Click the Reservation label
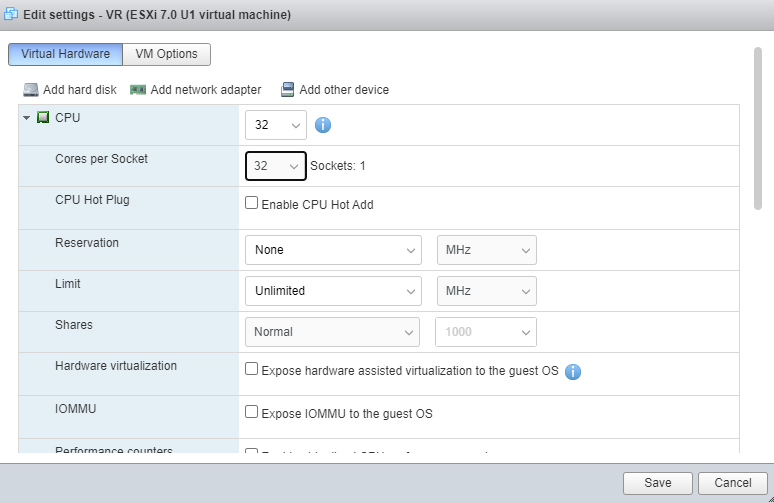 click(x=87, y=242)
